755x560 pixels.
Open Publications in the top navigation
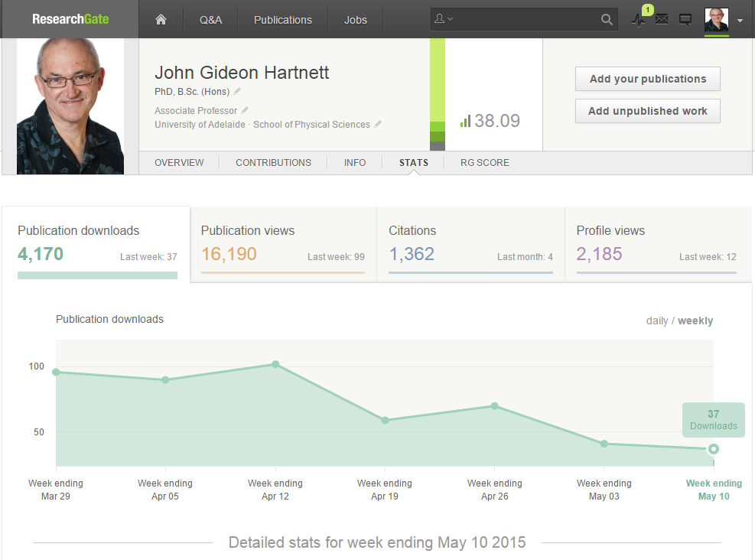coord(282,20)
